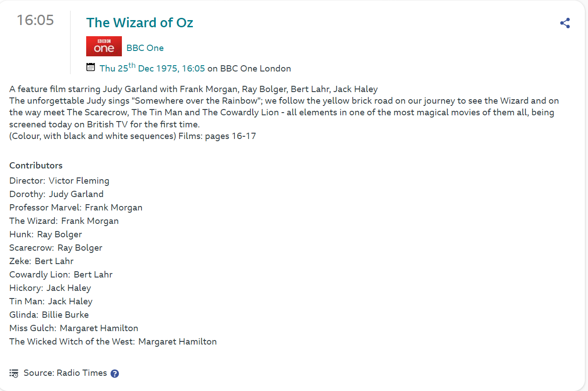This screenshot has width=588, height=391.
Task: Select Jack Haley in the Tin Man row
Action: click(70, 302)
